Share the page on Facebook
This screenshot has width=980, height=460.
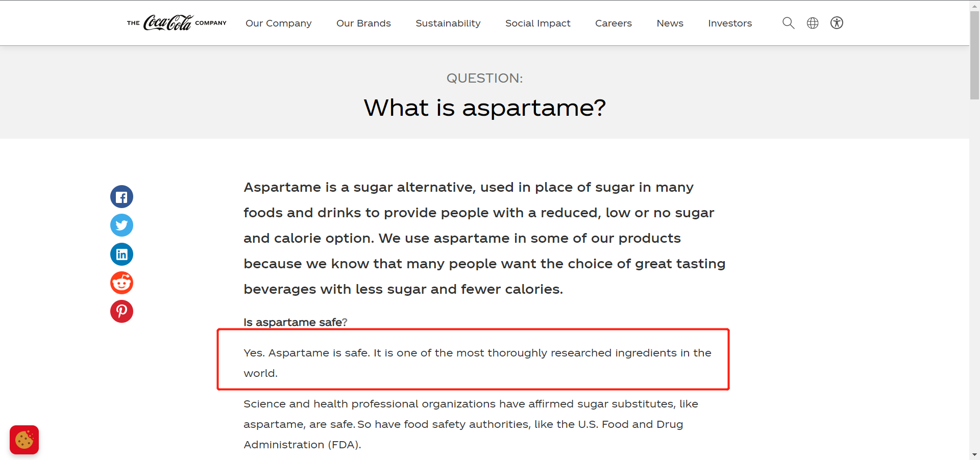(121, 197)
